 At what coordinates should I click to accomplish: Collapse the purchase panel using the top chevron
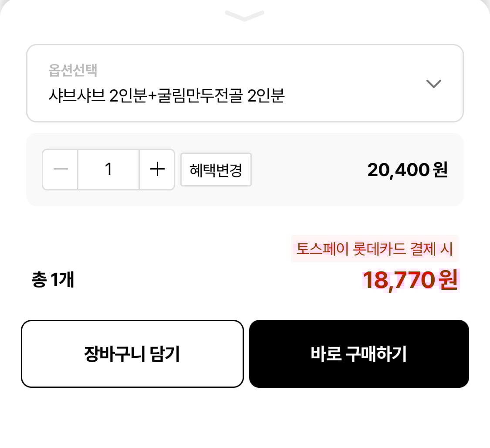point(245,16)
